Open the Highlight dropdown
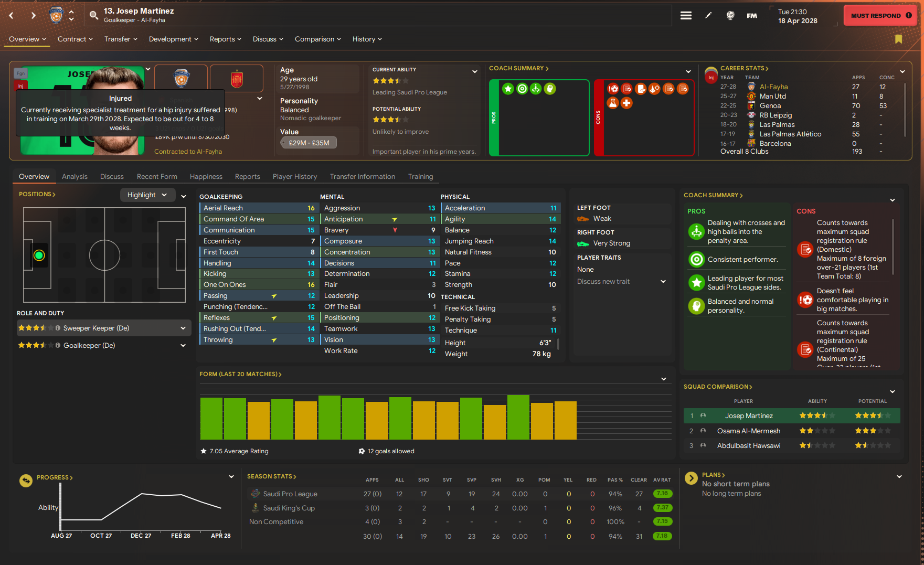924x565 pixels. [x=147, y=195]
